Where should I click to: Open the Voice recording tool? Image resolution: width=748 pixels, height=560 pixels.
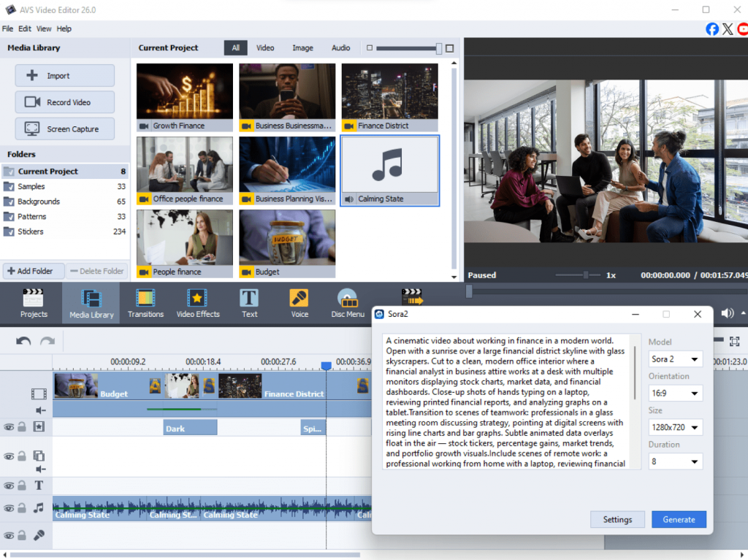tap(299, 303)
